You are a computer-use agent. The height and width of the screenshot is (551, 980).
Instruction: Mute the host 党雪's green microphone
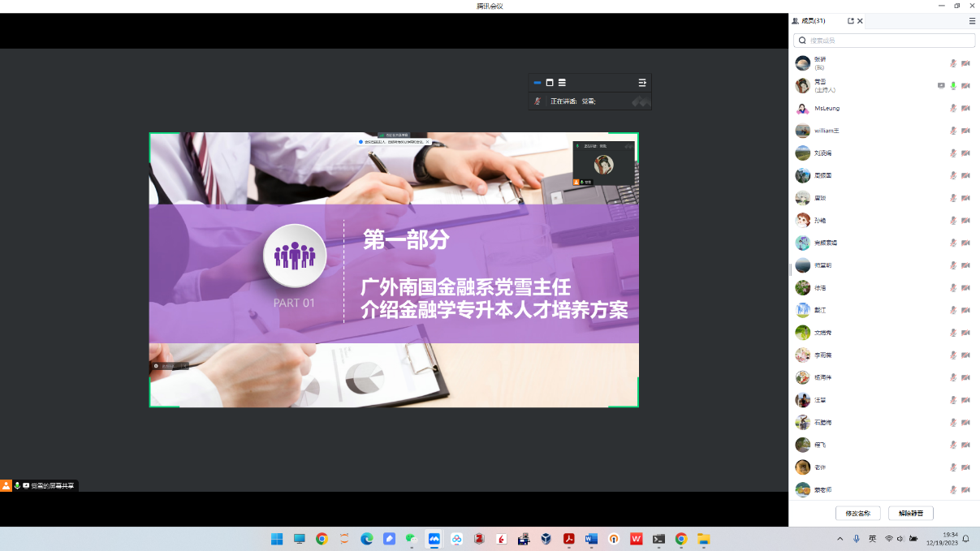pos(953,85)
